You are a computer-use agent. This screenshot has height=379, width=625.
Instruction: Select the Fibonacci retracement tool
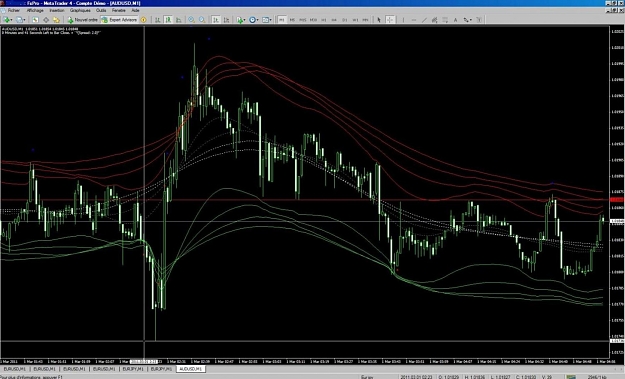[445, 20]
